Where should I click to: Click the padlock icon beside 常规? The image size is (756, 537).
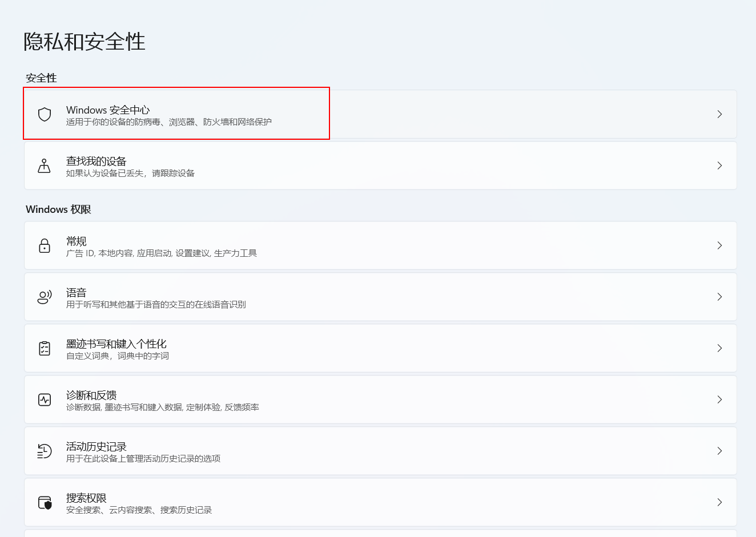[45, 245]
